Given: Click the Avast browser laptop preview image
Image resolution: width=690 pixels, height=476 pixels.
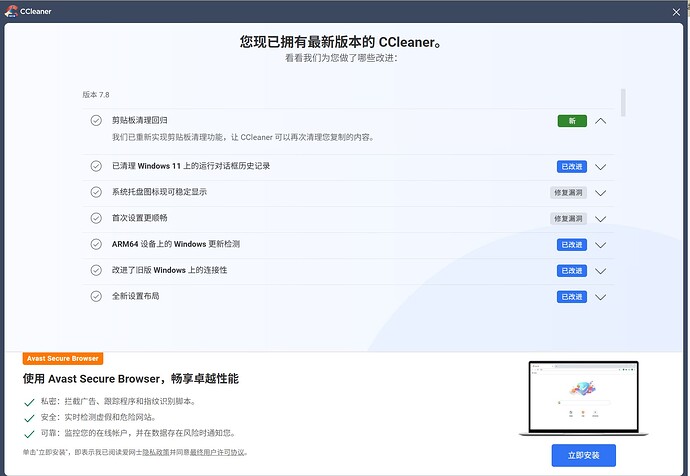Looking at the screenshot, I should tap(584, 398).
